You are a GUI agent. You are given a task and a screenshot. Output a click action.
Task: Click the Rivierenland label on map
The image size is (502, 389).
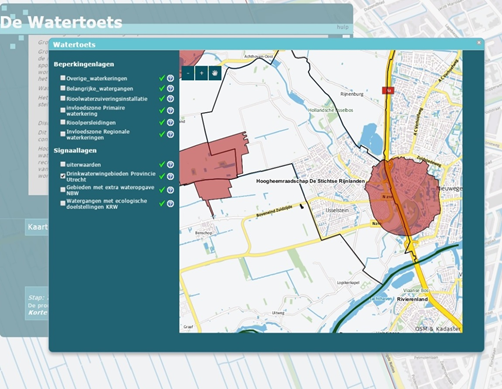click(x=412, y=299)
